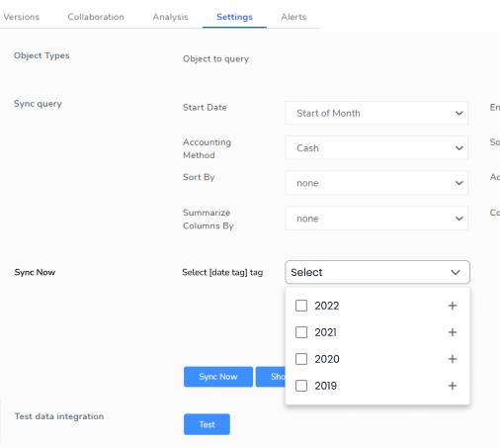The width and height of the screenshot is (500, 448).
Task: Expand the 2022 tag with plus icon
Action: click(453, 306)
